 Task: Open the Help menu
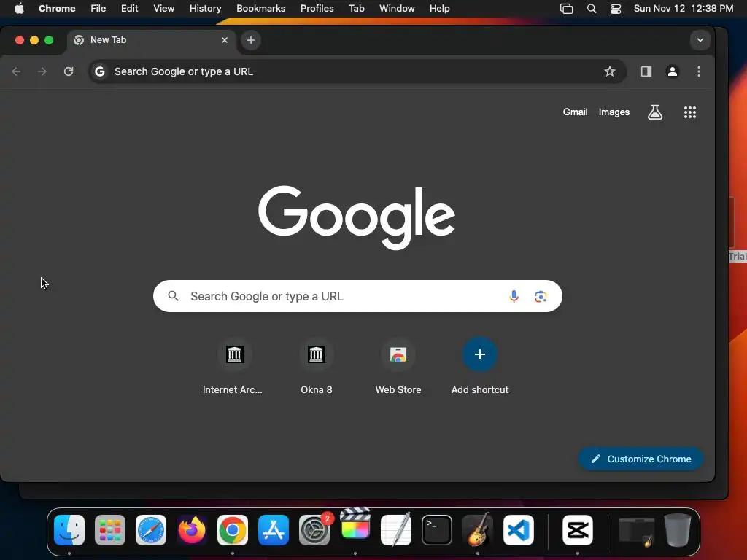(440, 9)
